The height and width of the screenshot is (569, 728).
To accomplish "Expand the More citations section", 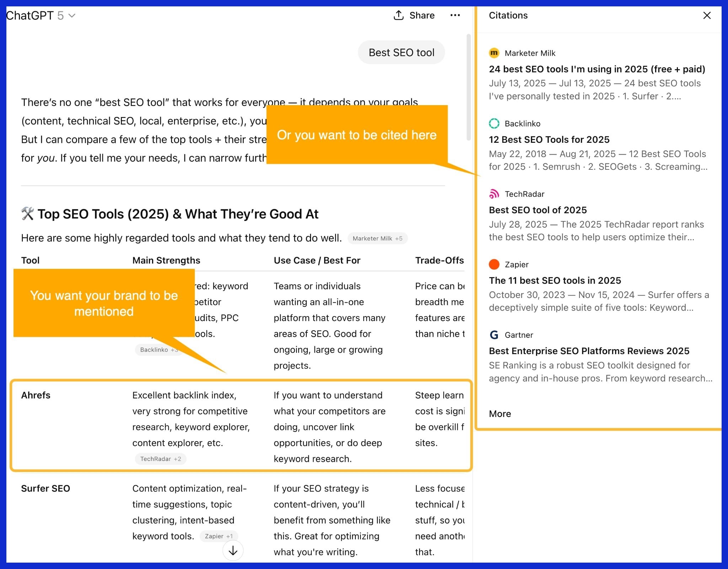I will (500, 414).
